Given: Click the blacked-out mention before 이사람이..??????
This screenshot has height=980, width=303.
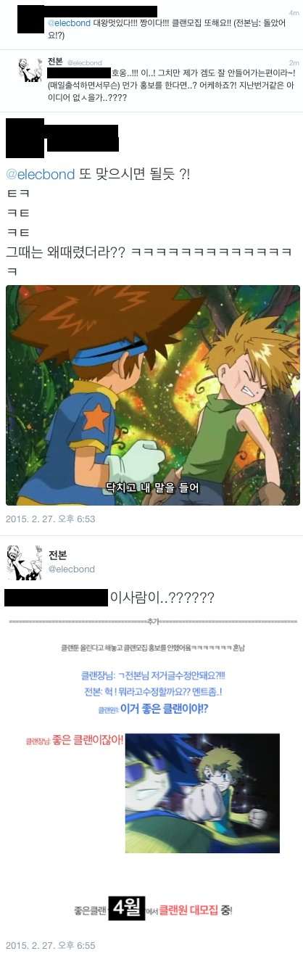Looking at the screenshot, I should point(56,598).
